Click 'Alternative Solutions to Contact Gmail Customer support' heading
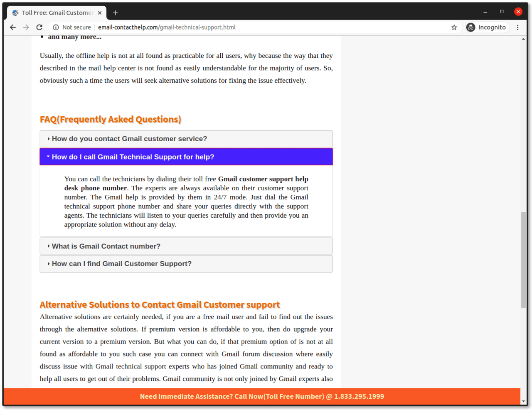This screenshot has height=410, width=532. pos(160,305)
